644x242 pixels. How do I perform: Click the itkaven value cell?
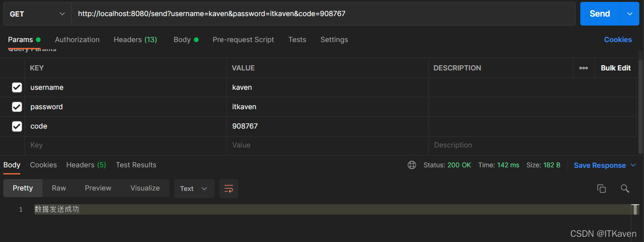coord(327,107)
